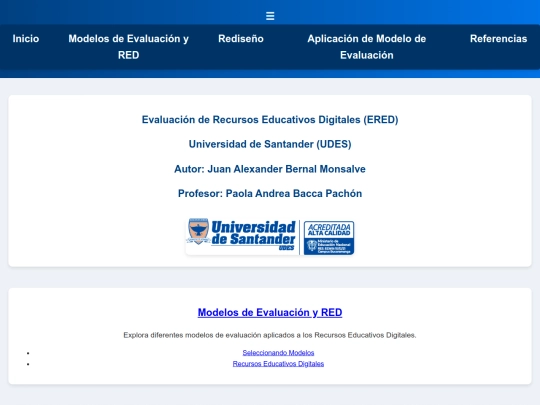Viewport: 540px width, 405px height.
Task: Select the title Evaluación de Recursos Educativos Digitales (ERED)
Action: click(270, 120)
